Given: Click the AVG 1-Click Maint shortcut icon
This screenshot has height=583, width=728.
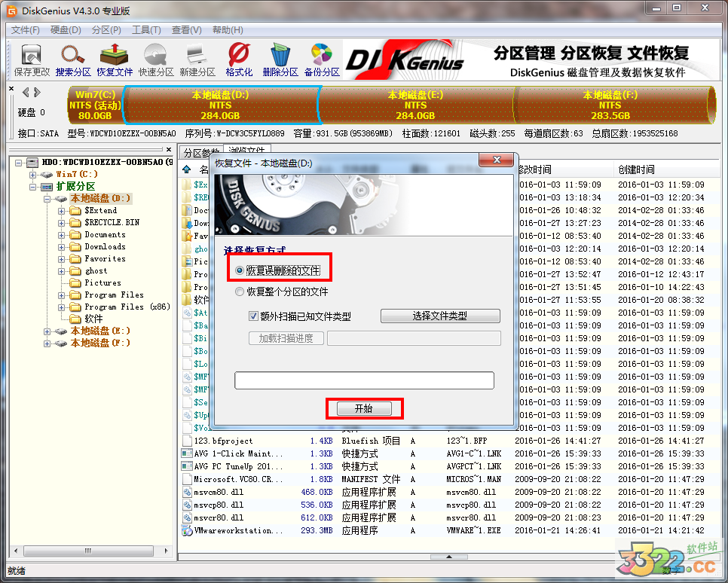Looking at the screenshot, I should tap(187, 453).
